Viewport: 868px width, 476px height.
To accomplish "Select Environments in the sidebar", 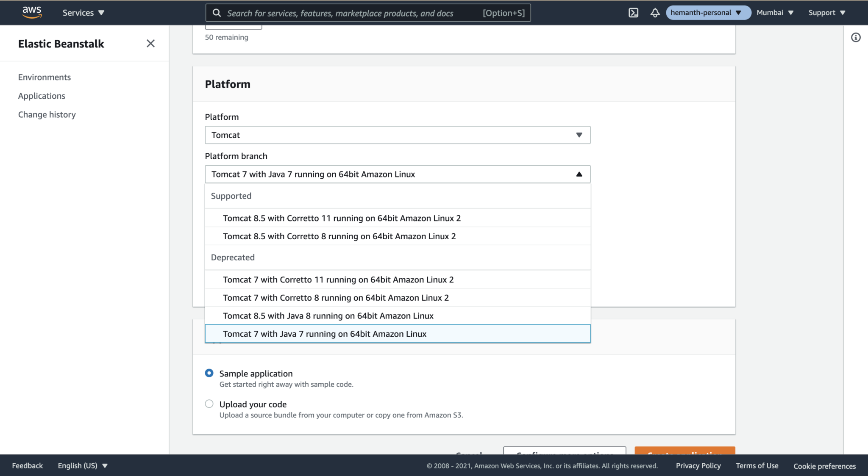I will click(44, 77).
